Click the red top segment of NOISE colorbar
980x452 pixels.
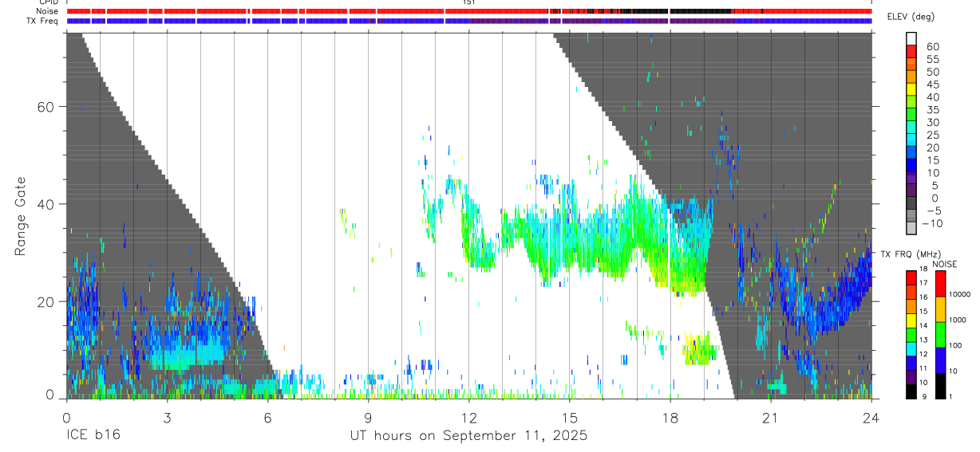coord(940,282)
